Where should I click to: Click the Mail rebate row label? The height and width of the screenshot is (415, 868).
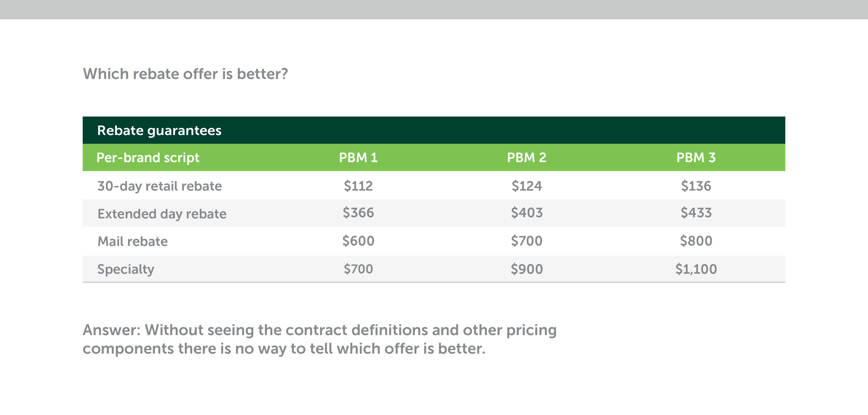coord(132,241)
